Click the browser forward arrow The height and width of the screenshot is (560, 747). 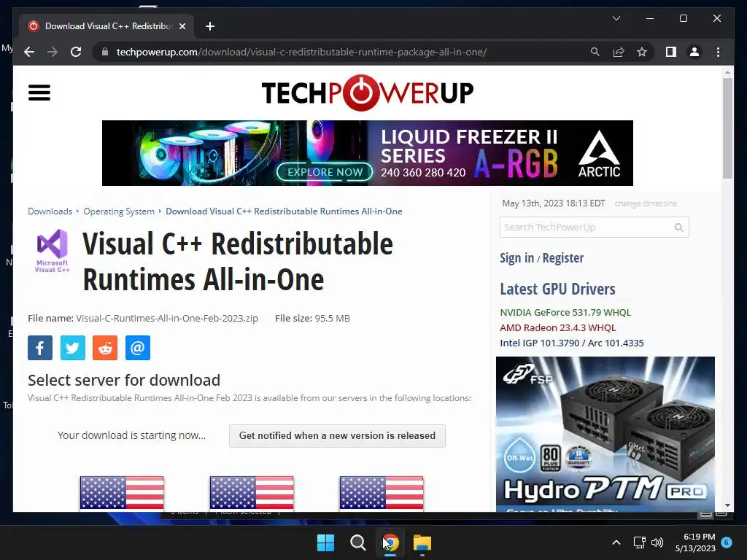point(53,52)
